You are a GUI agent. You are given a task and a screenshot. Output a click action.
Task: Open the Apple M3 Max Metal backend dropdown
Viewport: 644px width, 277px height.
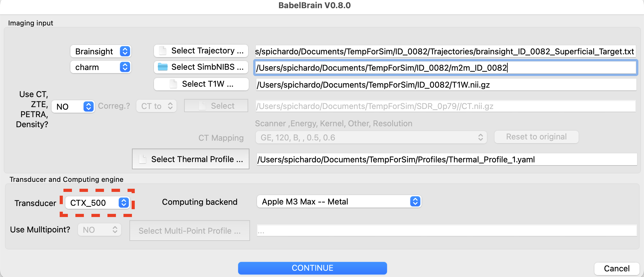(x=339, y=202)
